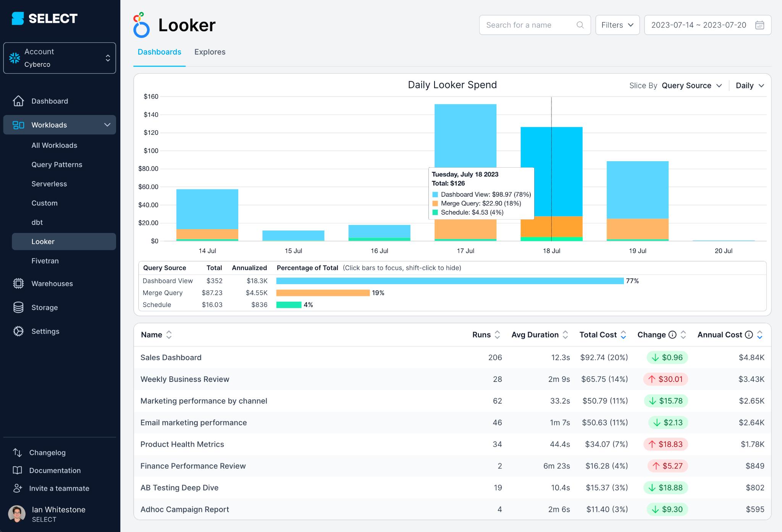Collapse the Workloads section chevron
The image size is (782, 532).
107,125
